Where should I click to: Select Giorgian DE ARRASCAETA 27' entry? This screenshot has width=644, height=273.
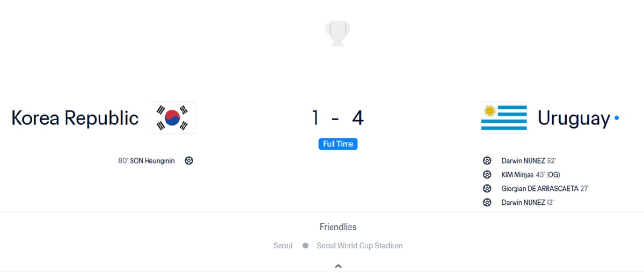point(545,188)
